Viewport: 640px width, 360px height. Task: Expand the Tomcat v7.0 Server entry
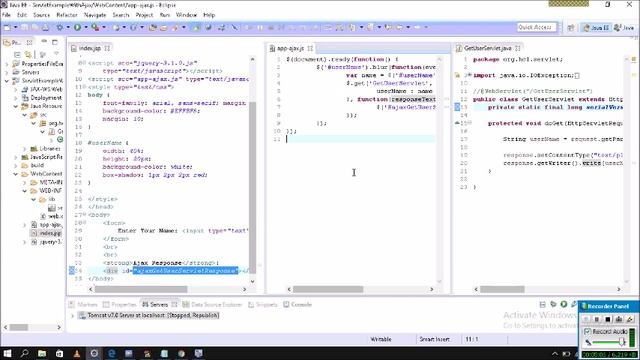pyautogui.click(x=72, y=316)
